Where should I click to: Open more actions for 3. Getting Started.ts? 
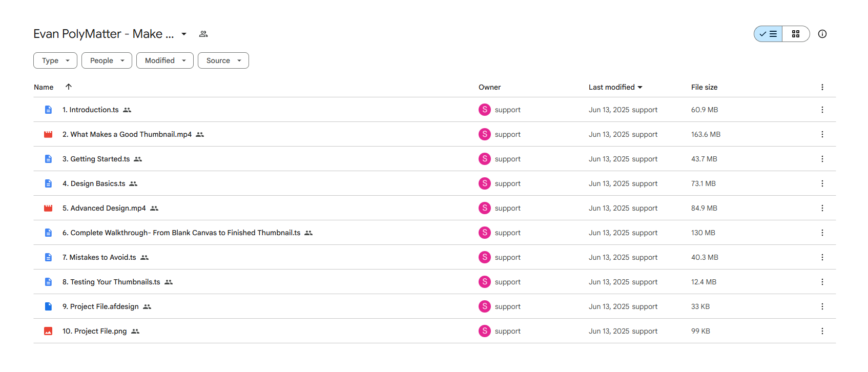pos(822,159)
